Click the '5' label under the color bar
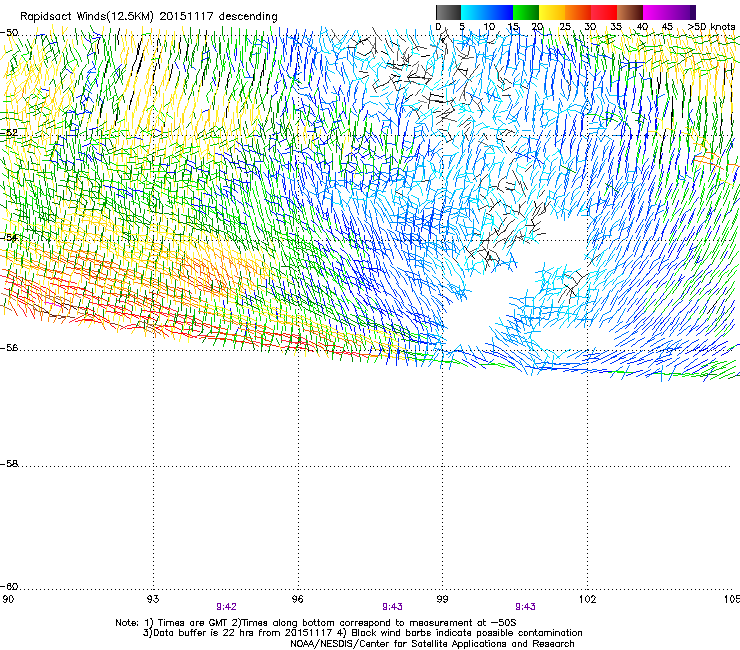This screenshot has height=650, width=740. tap(462, 27)
